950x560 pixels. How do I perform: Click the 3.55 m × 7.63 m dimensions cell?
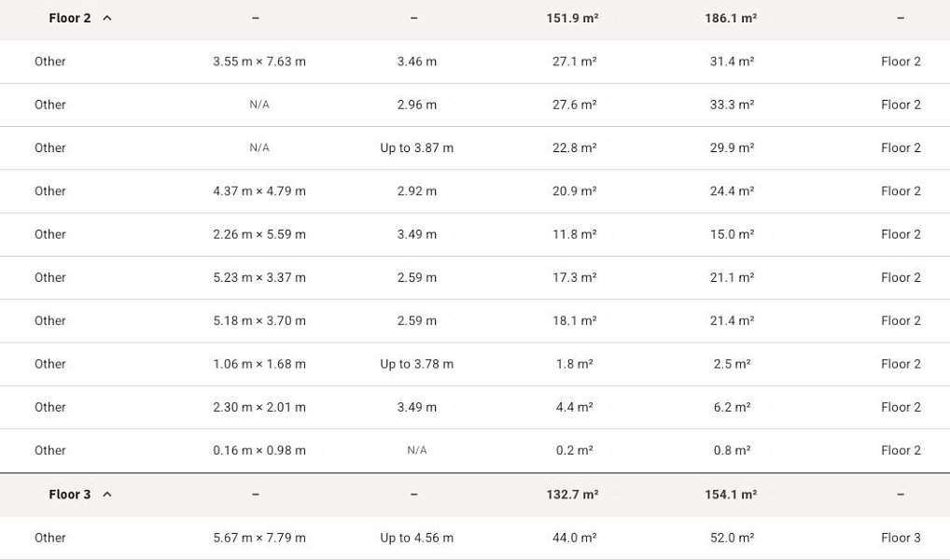tap(259, 62)
